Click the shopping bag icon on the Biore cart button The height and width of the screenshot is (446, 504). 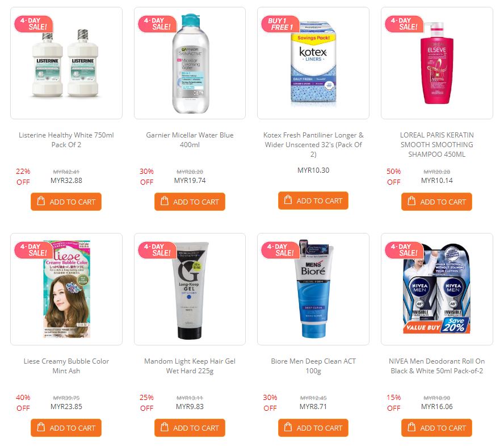[x=288, y=427]
